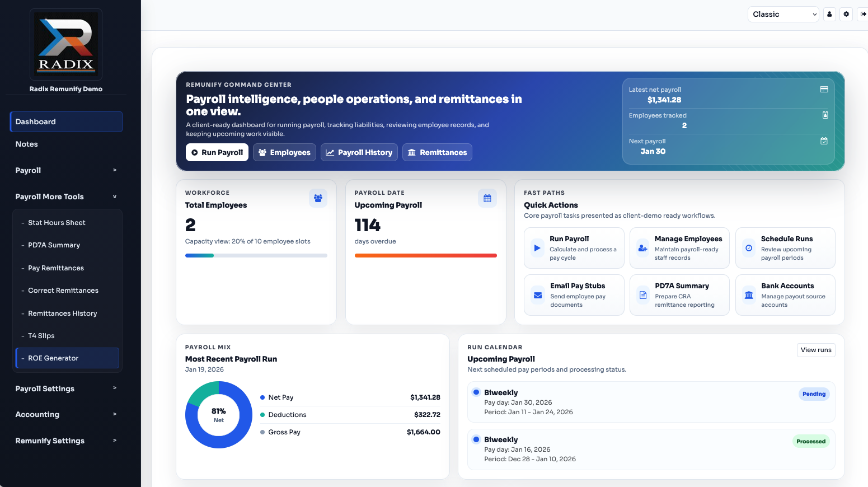868x487 pixels.
Task: Open PD7A Summary in the sidebar
Action: [67, 245]
